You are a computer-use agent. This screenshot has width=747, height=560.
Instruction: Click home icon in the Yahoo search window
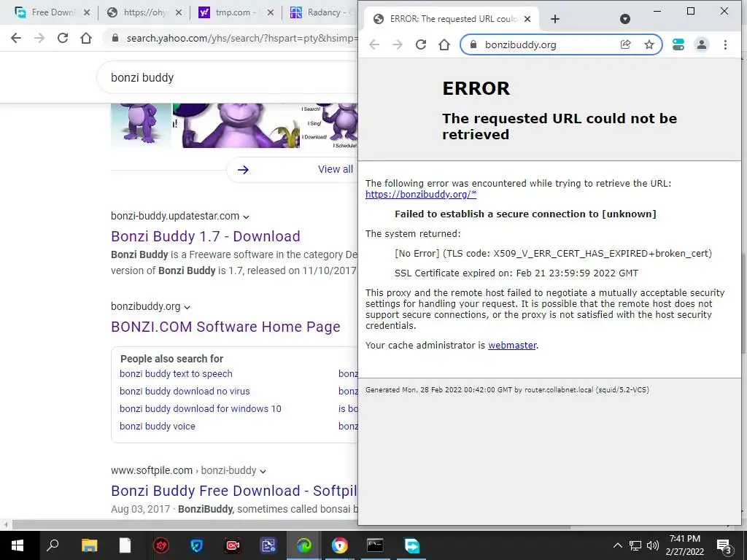click(x=86, y=38)
